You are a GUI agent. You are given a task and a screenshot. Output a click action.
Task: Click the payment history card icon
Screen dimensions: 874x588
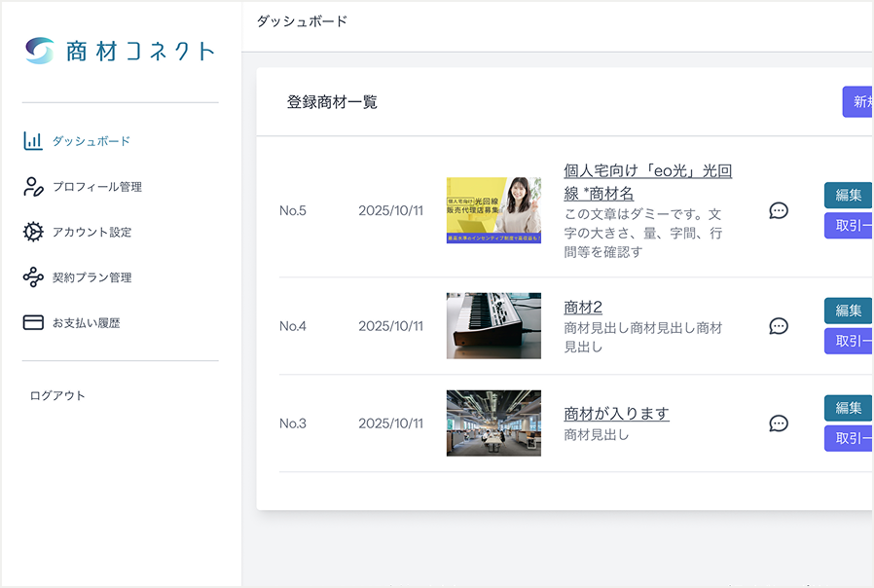(x=33, y=322)
